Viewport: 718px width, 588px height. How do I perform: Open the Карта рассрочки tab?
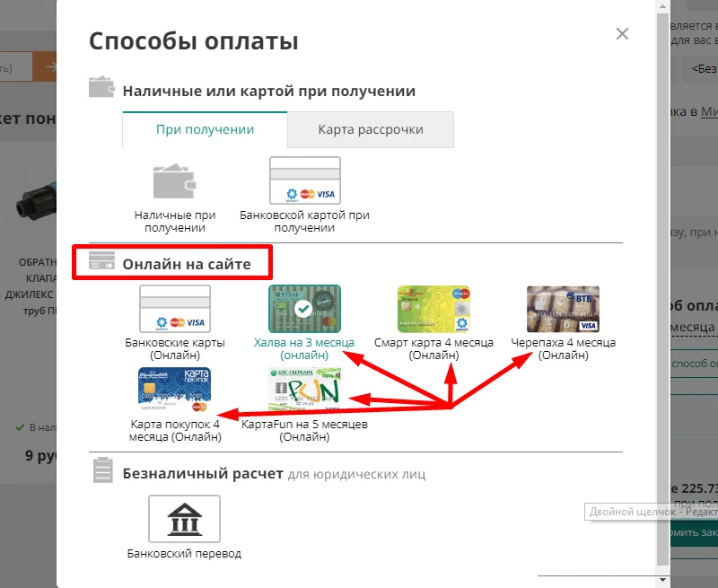click(x=370, y=129)
